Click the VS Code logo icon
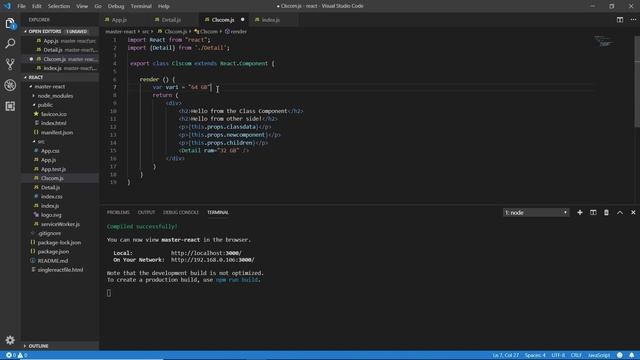640x360 pixels. [x=7, y=6]
